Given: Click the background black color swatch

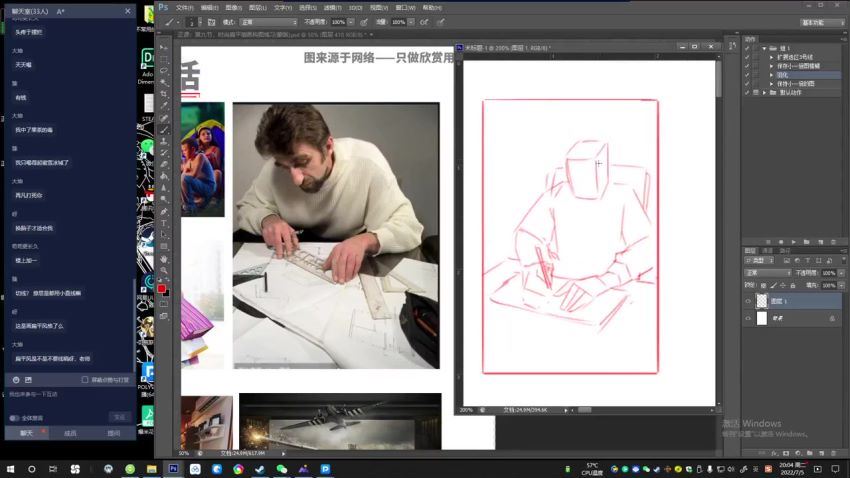Looking at the screenshot, I should click(166, 293).
